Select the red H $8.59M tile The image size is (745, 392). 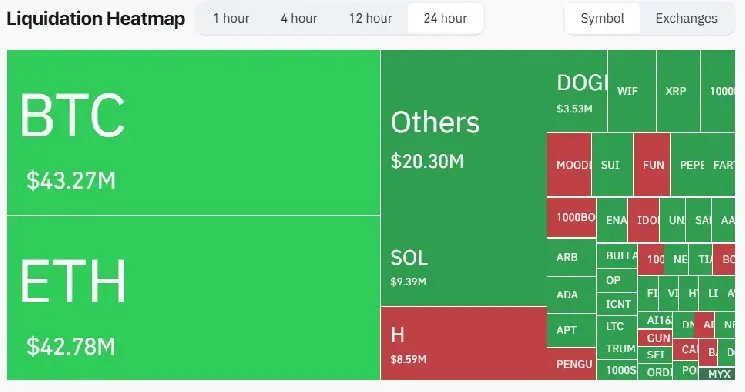point(464,344)
